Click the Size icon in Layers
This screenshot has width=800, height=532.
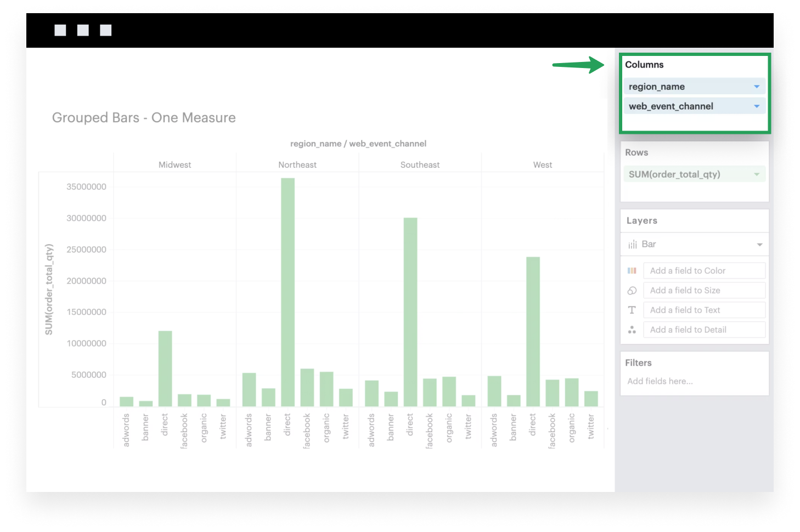coord(632,291)
